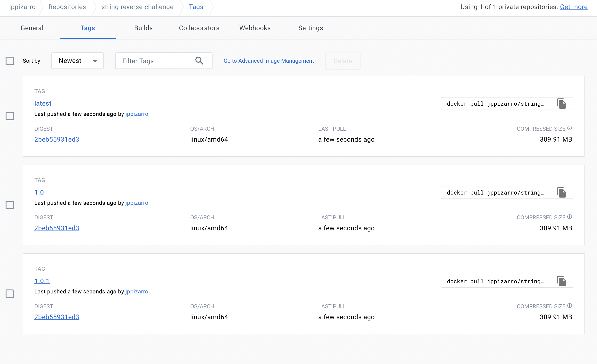Screen dimensions: 597x364
Task: Check the box for the latest tag
Action: point(10,116)
